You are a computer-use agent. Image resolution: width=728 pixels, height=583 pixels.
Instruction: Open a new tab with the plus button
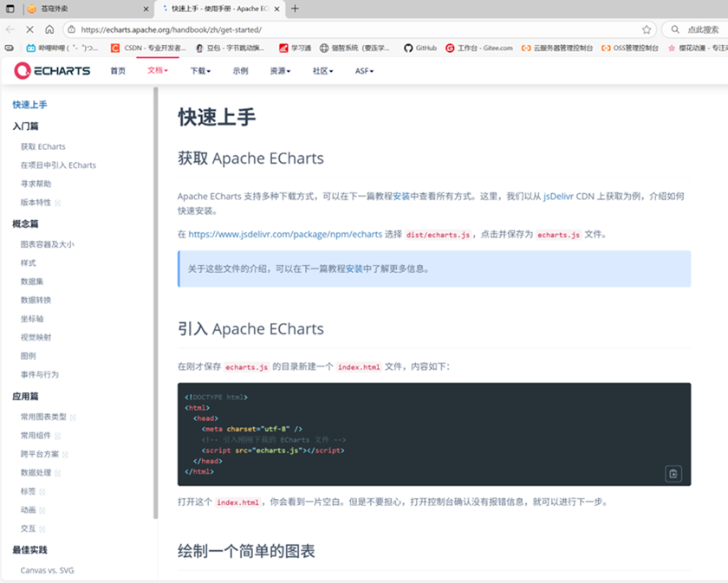(x=295, y=9)
